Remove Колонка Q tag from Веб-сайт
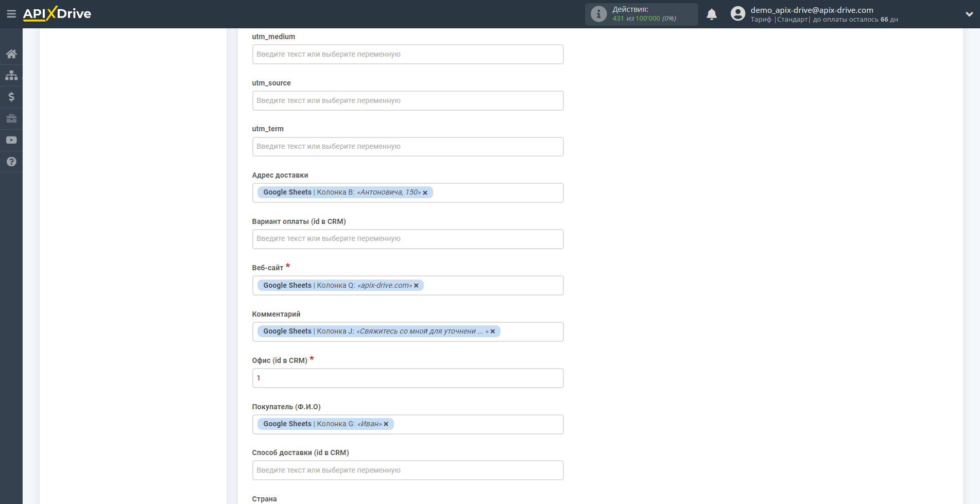Viewport: 980px width, 504px height. coord(416,286)
